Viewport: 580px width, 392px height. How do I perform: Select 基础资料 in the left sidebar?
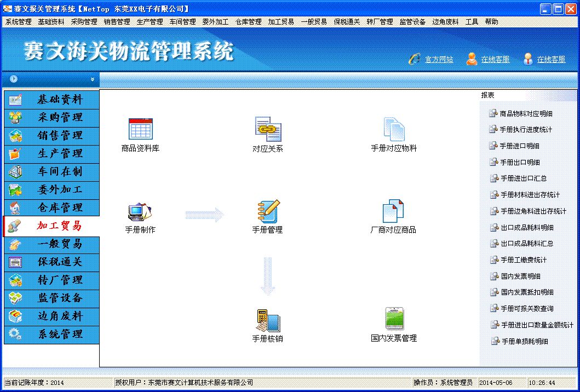pyautogui.click(x=59, y=100)
